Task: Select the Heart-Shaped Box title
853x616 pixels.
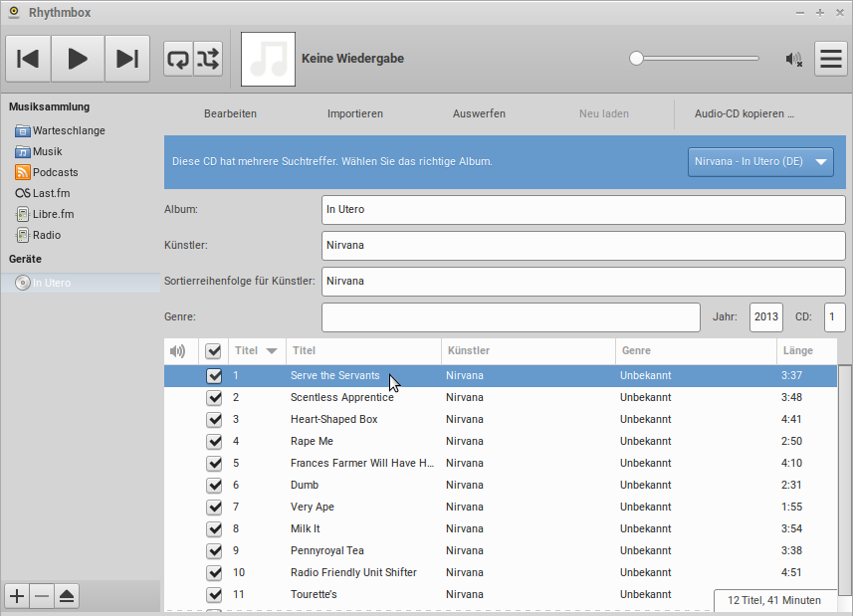Action: 334,419
